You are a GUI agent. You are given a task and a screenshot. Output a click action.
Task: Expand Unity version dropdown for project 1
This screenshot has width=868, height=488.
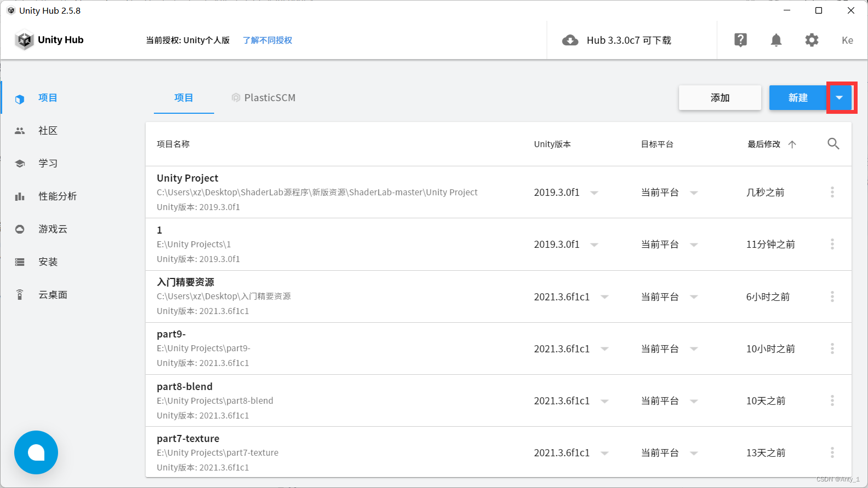pyautogui.click(x=594, y=245)
